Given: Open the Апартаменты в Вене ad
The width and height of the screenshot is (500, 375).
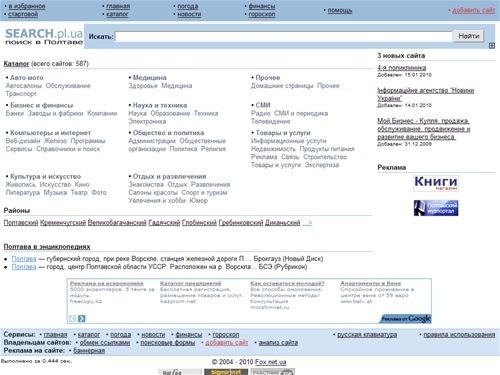Looking at the screenshot, I should point(371,283).
